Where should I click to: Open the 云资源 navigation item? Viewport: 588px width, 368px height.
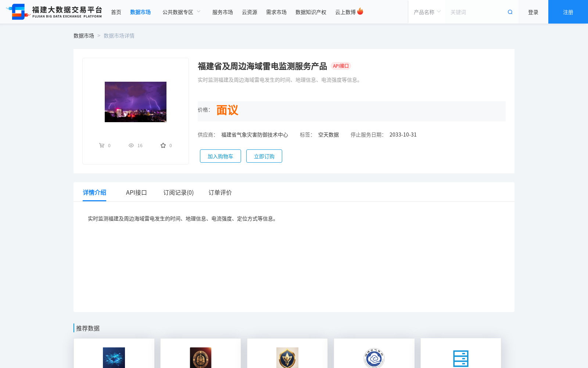(250, 12)
